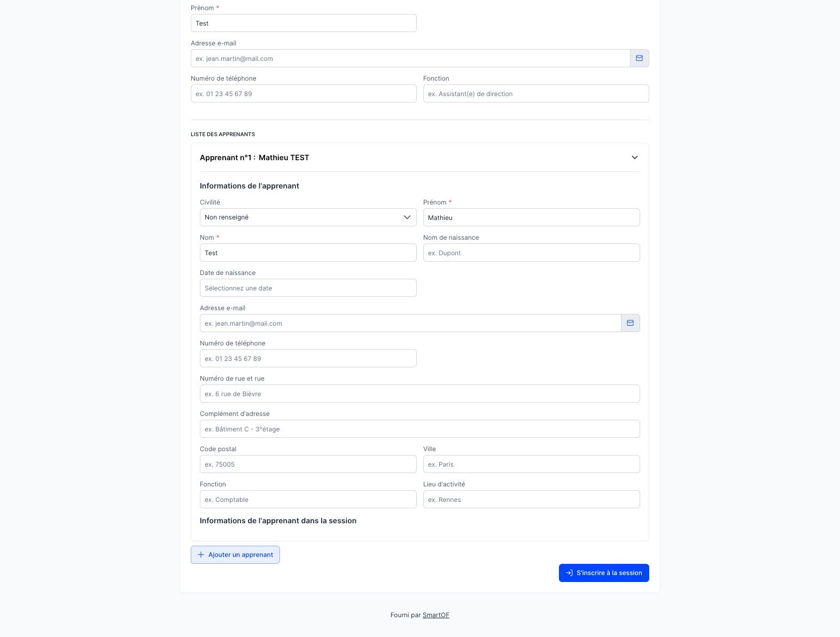Click the Ajouter un apprenant button
Screen dimensions: 840x637
pos(235,555)
